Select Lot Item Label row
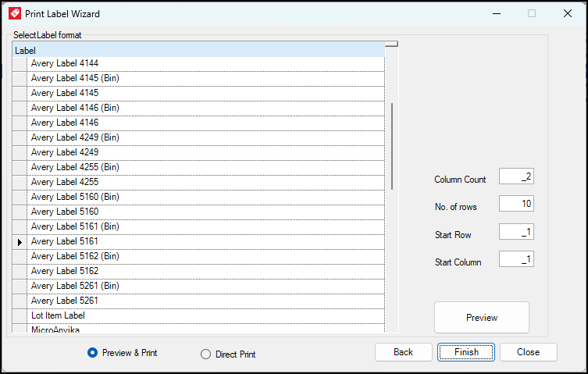Screen dimensions: 588x374 206,315
